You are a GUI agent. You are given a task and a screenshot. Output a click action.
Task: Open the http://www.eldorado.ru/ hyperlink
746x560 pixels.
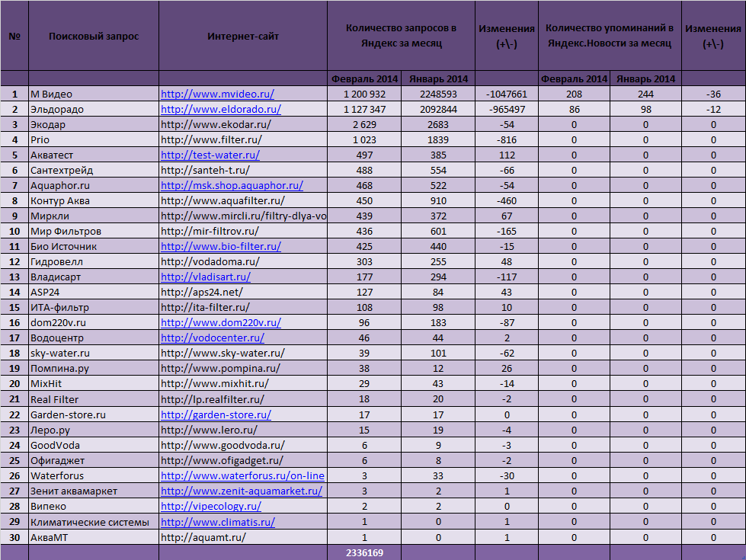pos(221,110)
